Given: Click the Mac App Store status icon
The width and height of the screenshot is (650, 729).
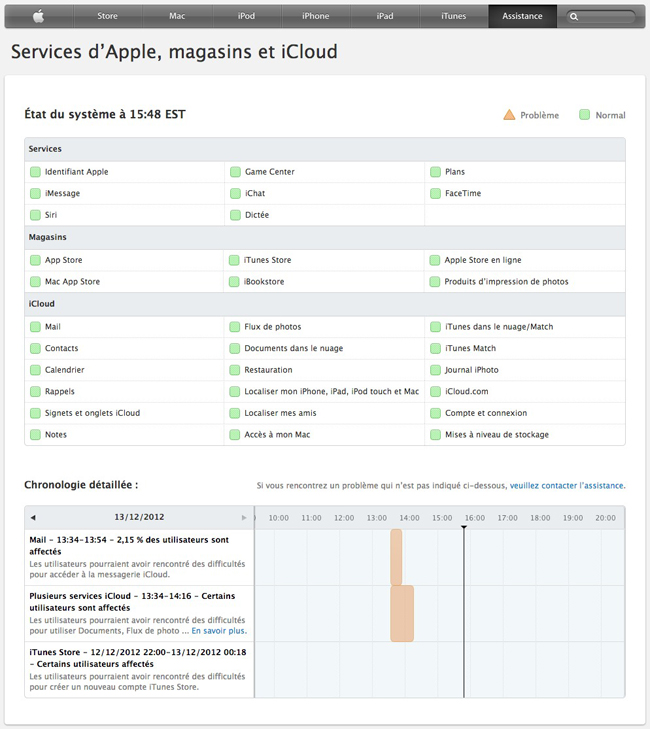Looking at the screenshot, I should pos(35,282).
